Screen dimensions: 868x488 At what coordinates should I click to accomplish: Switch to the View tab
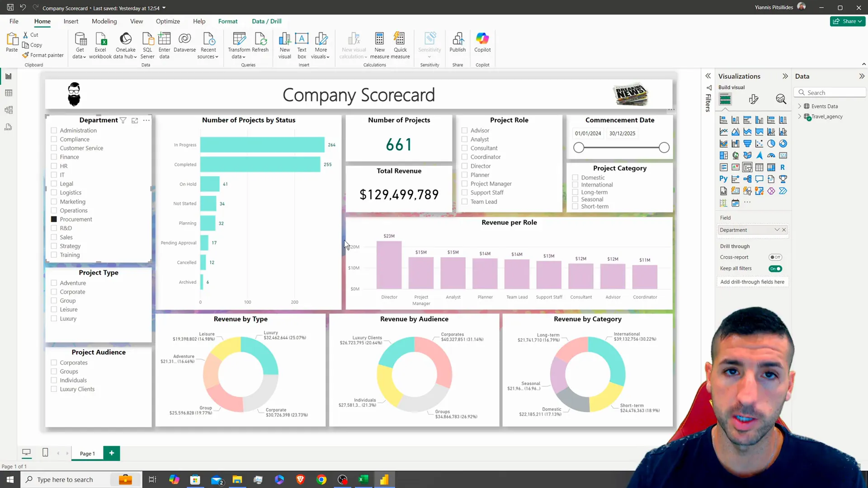tap(137, 21)
